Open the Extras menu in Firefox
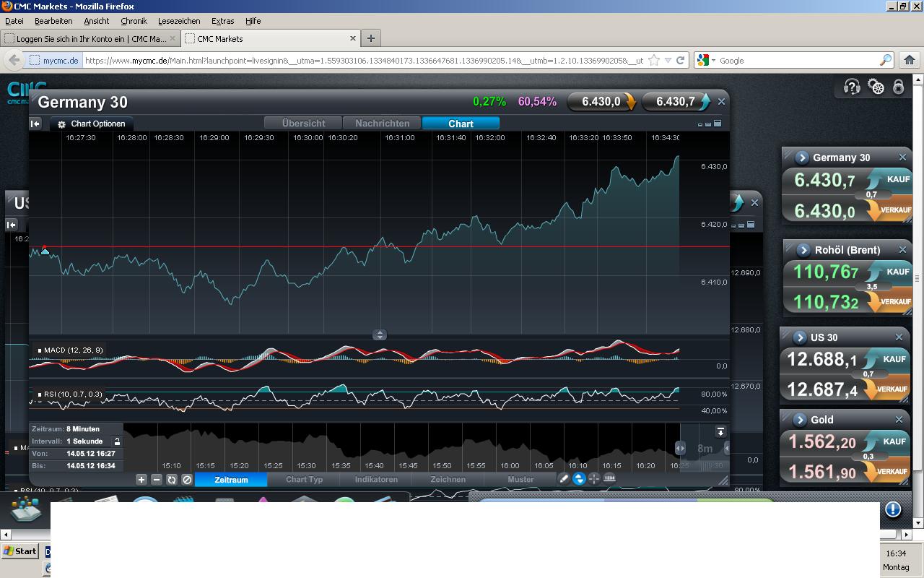 [222, 21]
